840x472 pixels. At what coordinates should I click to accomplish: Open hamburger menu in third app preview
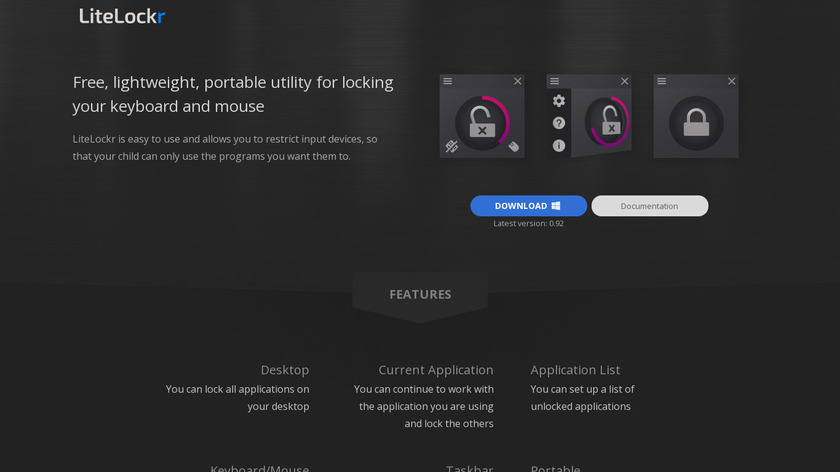[x=662, y=81]
